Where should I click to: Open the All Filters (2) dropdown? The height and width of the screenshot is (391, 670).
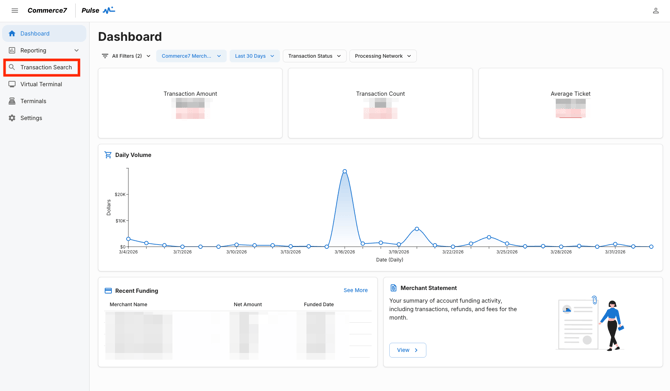[x=126, y=56]
